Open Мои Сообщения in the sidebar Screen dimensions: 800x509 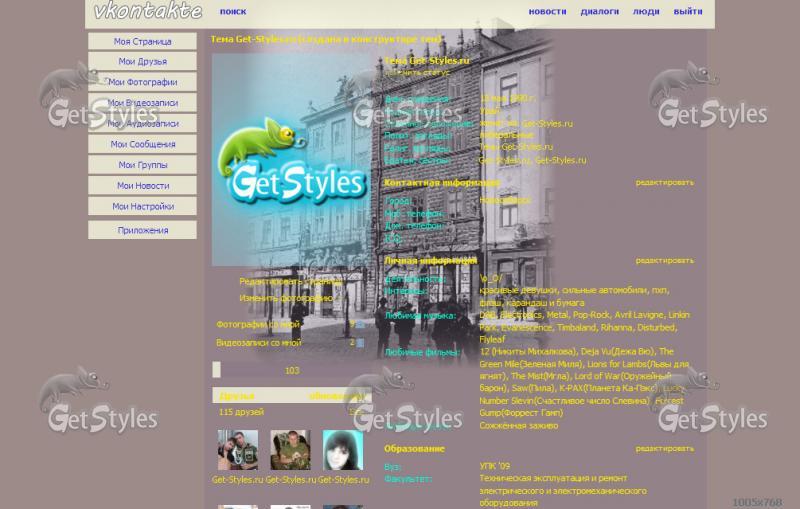142,144
